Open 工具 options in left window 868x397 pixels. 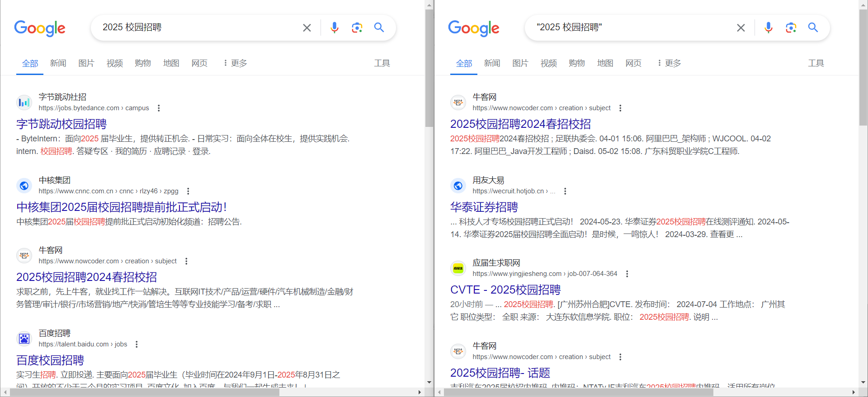pos(382,63)
